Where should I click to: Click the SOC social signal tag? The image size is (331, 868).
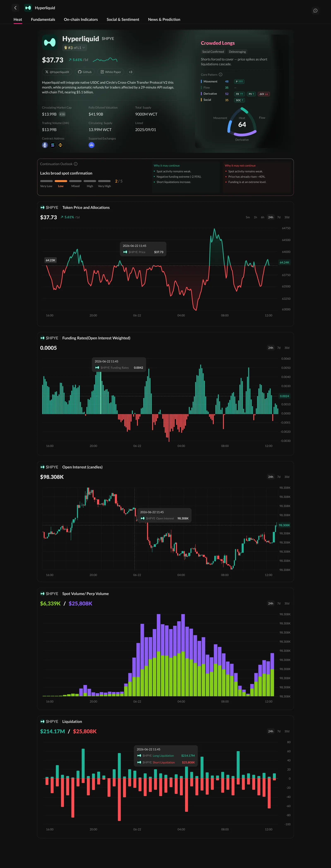(240, 100)
